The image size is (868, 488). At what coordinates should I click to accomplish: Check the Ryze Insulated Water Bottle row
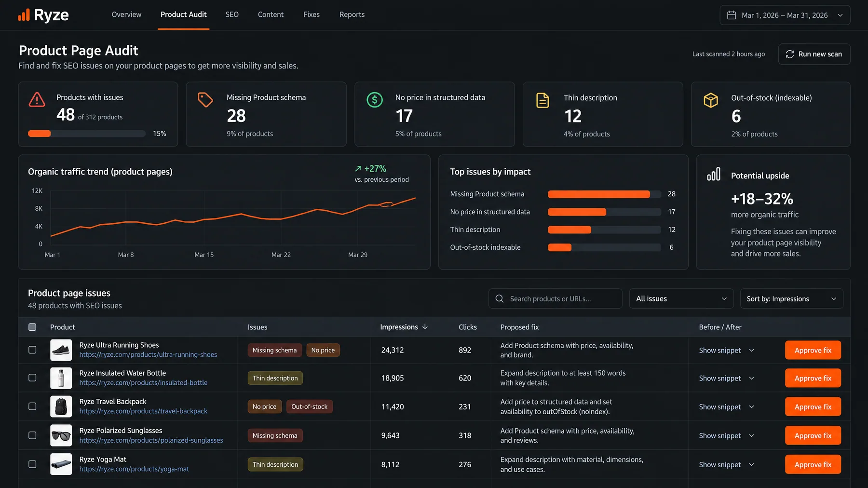pos(32,378)
